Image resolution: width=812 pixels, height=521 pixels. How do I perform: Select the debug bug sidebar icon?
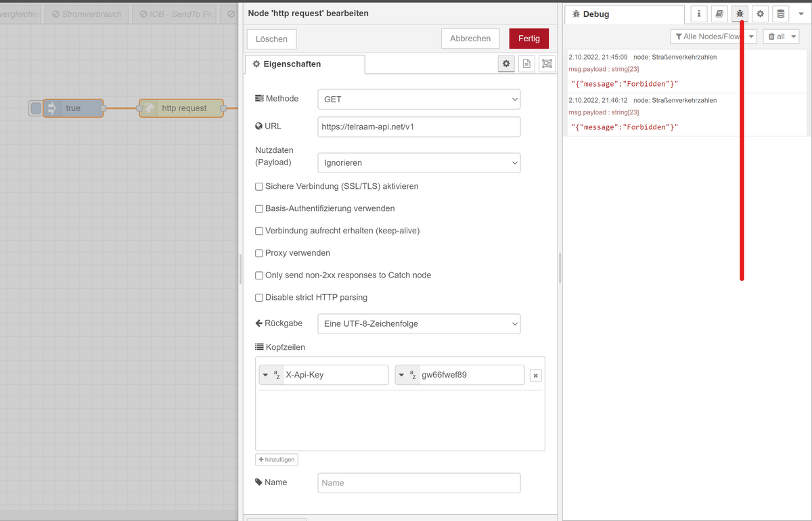pyautogui.click(x=740, y=14)
